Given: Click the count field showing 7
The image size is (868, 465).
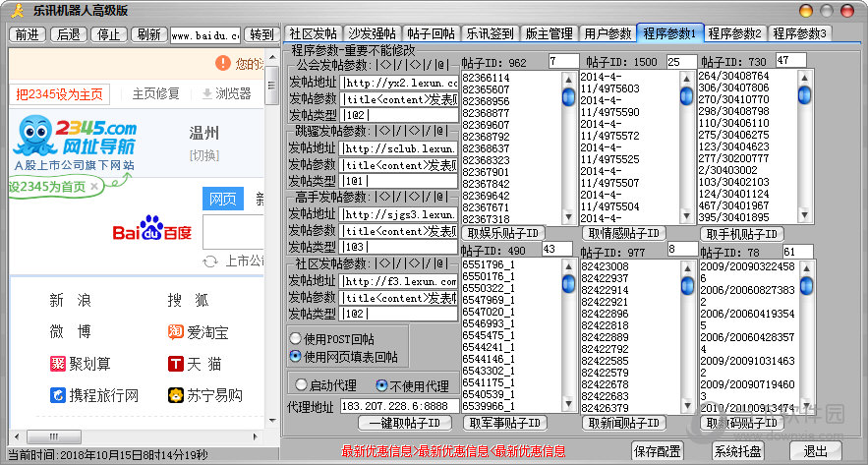Looking at the screenshot, I should [563, 60].
